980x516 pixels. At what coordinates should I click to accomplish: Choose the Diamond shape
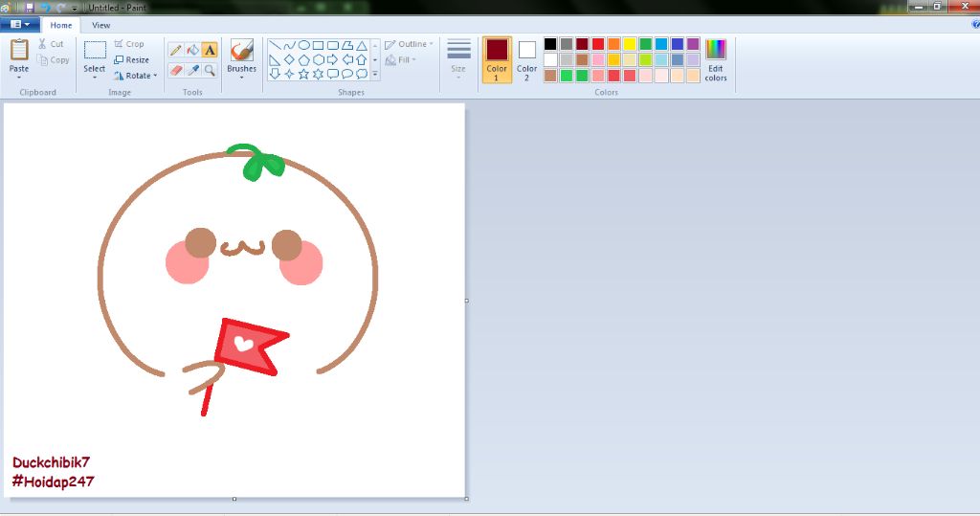(x=289, y=60)
